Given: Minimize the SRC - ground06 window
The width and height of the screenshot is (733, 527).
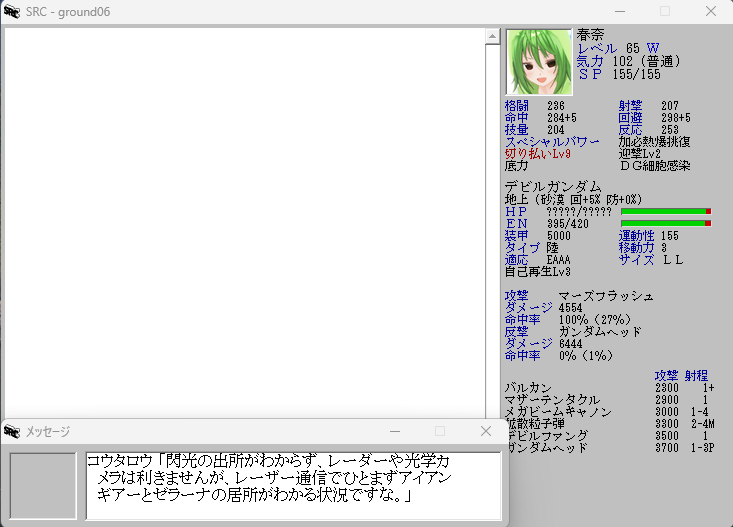Looking at the screenshot, I should (620, 11).
